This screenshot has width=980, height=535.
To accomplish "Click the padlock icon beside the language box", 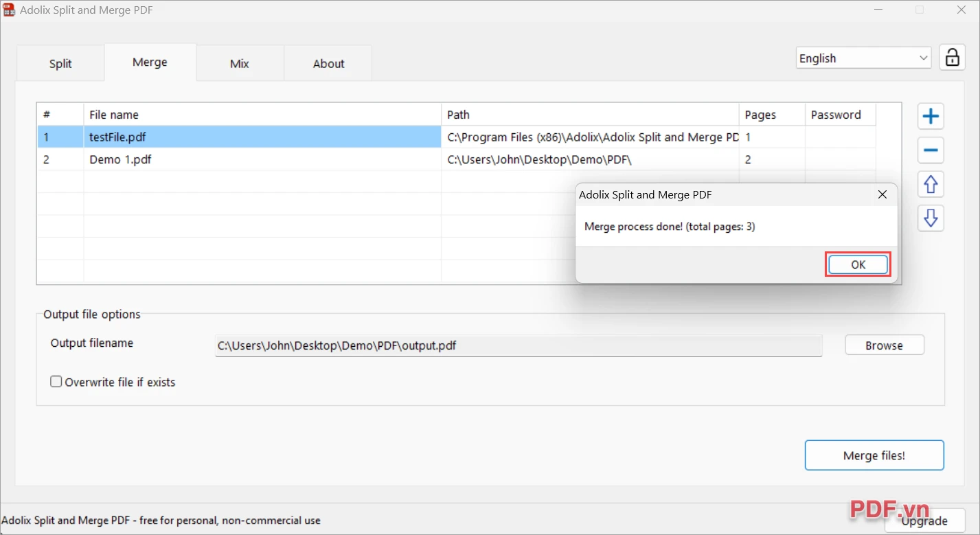I will pos(952,58).
